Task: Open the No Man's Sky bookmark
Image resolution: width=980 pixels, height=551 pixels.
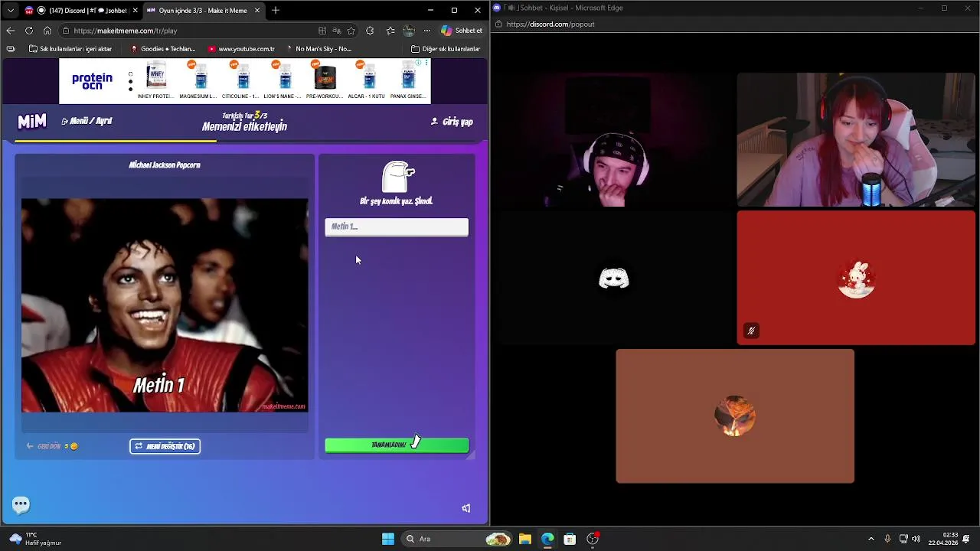Action: 318,49
